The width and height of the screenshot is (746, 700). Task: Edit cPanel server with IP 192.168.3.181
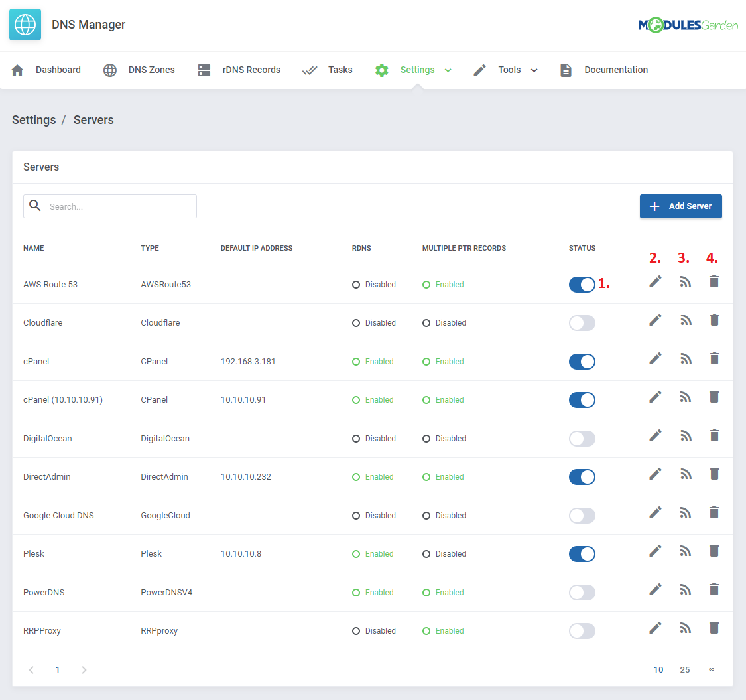(x=655, y=358)
